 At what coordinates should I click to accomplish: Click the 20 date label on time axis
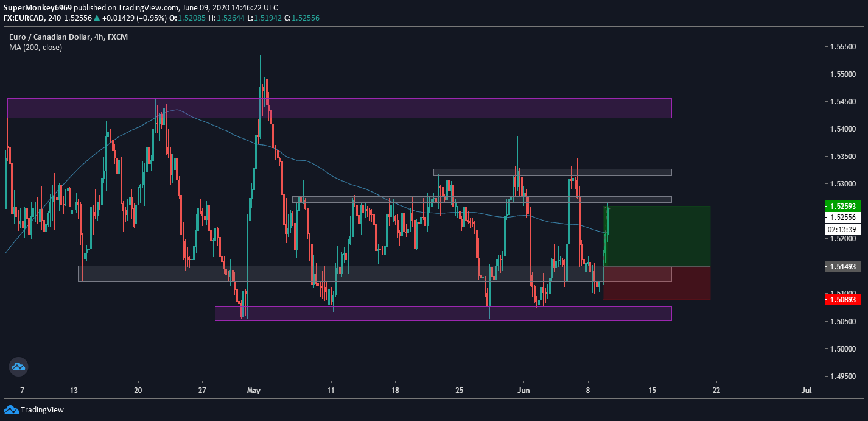pos(138,390)
